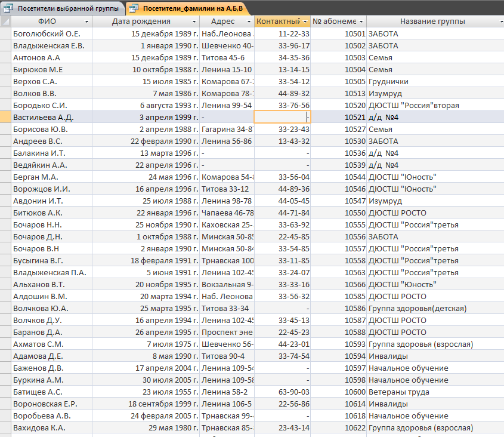
Task: Select the Дата рождения column header
Action: (146, 21)
